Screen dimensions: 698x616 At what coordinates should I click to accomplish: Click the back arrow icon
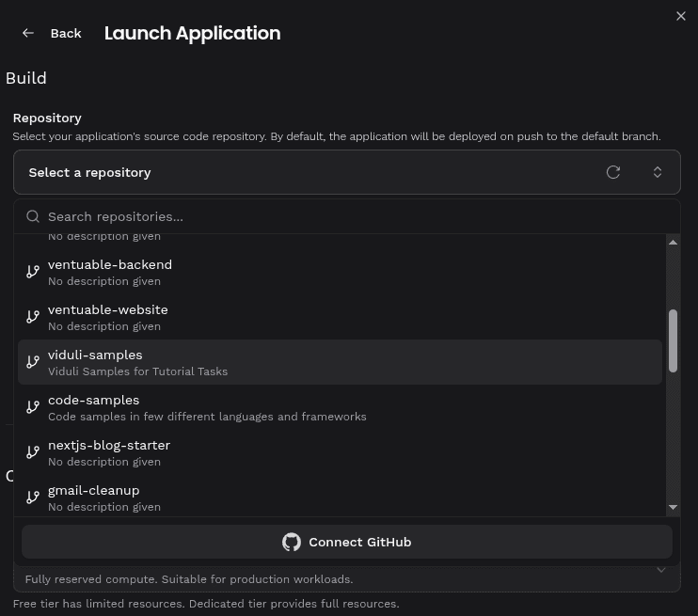pos(28,33)
